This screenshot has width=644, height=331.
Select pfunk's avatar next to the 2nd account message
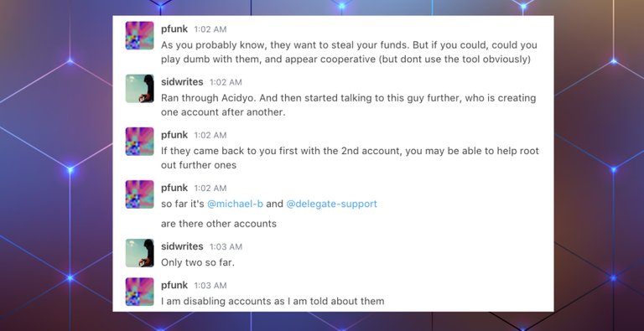[x=140, y=142]
